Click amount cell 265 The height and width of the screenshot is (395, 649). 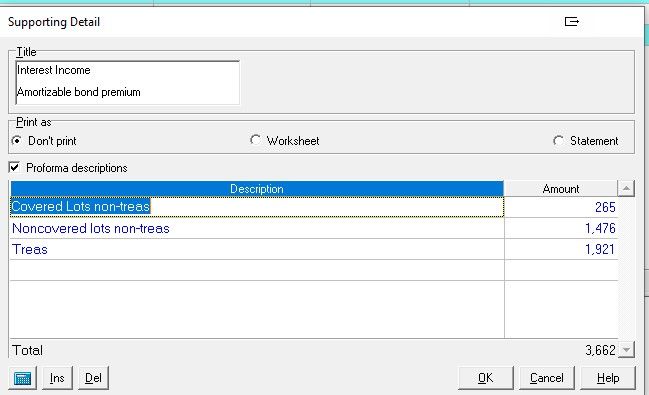(561, 207)
